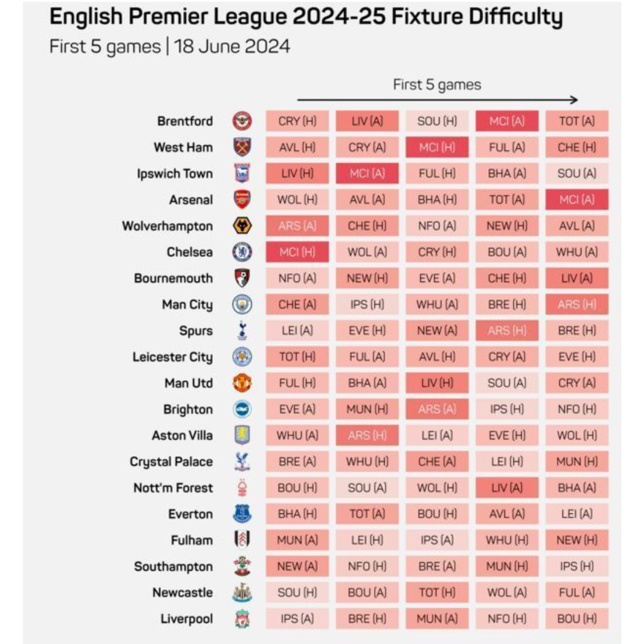
Task: Click the Man City club crest
Action: pos(242,304)
